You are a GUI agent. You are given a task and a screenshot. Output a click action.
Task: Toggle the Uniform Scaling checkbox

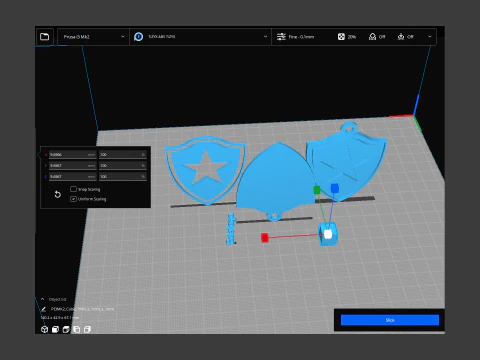73,199
